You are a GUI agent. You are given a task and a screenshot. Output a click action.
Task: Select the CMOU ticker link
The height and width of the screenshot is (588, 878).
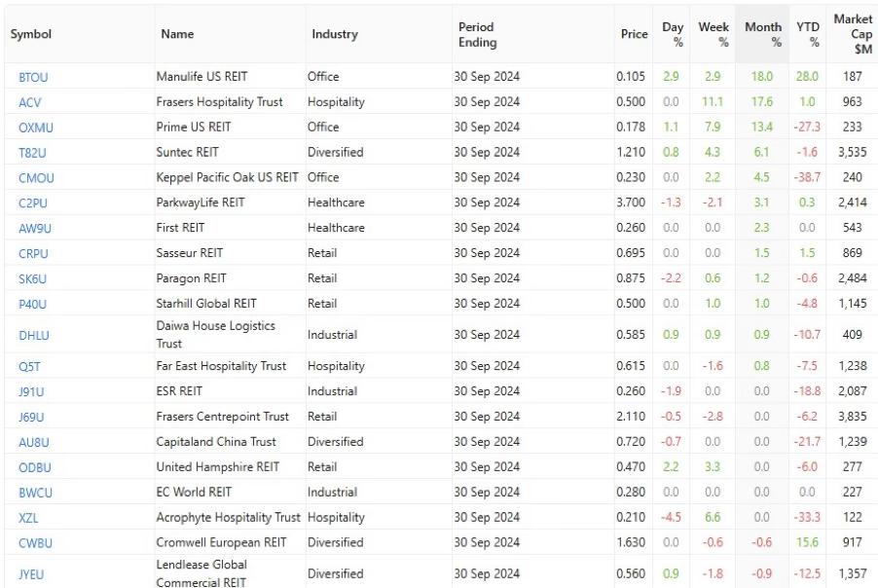(x=36, y=178)
